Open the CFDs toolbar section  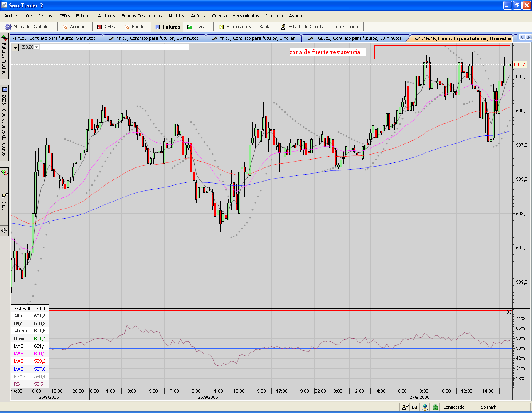click(106, 27)
